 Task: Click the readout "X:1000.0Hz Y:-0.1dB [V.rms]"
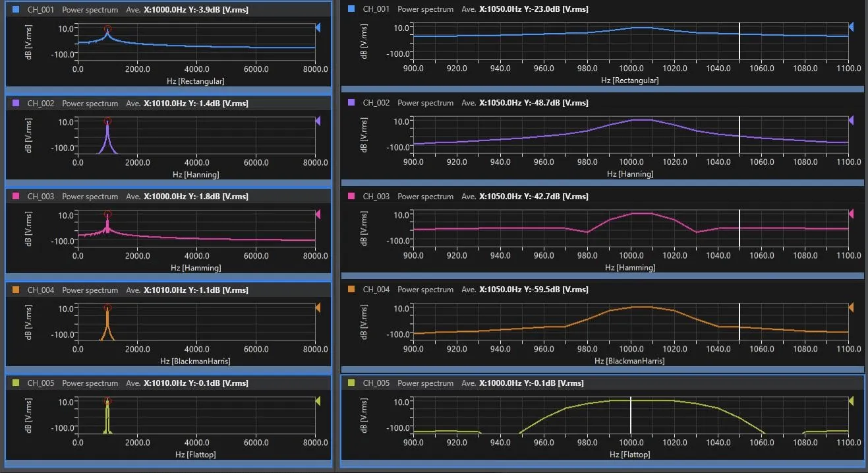coord(531,383)
